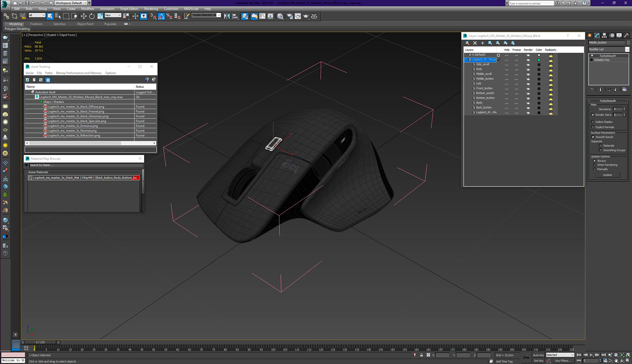
Task: Open the Selected key filter dropdown
Action: (560, 355)
